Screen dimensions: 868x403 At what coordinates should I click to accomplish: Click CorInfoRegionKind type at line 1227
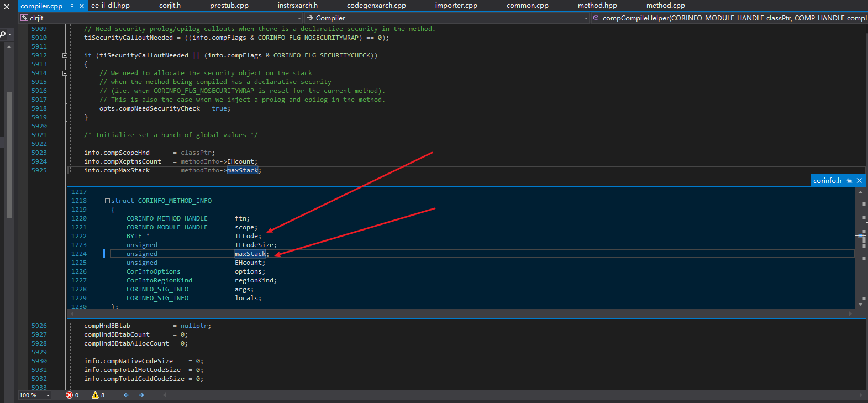pyautogui.click(x=159, y=280)
